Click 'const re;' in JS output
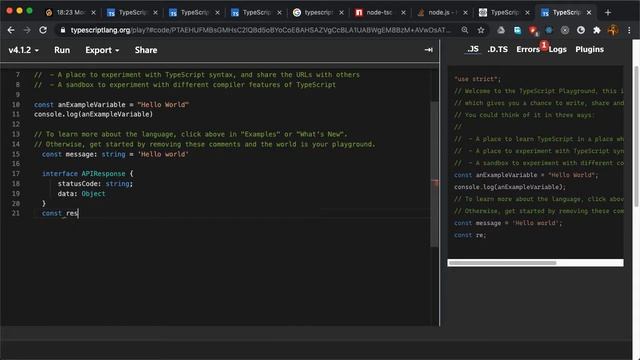 pyautogui.click(x=470, y=235)
